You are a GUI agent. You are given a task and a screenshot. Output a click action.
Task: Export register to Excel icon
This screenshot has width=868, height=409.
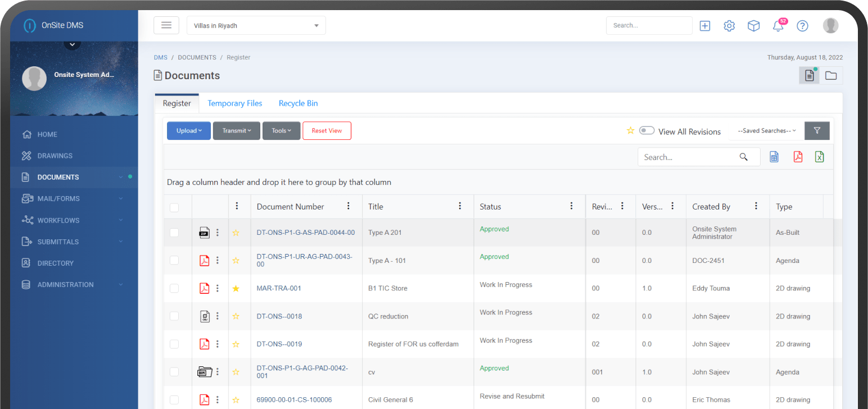point(820,157)
